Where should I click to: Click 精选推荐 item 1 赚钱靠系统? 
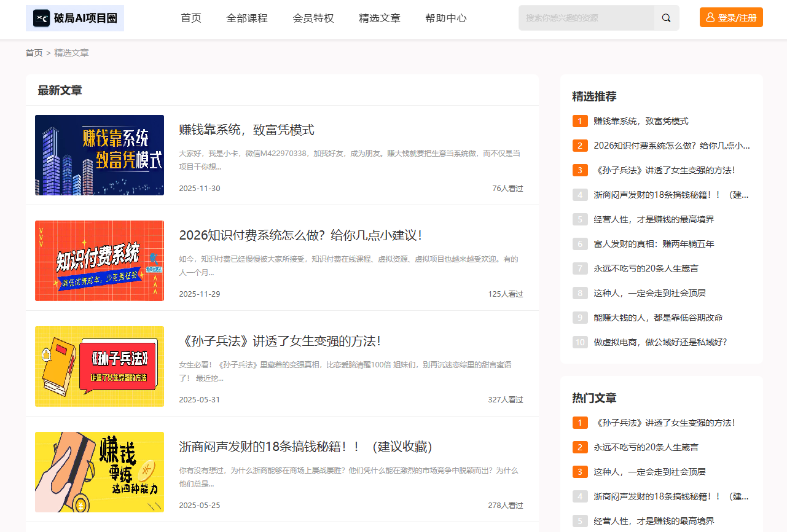pos(641,121)
